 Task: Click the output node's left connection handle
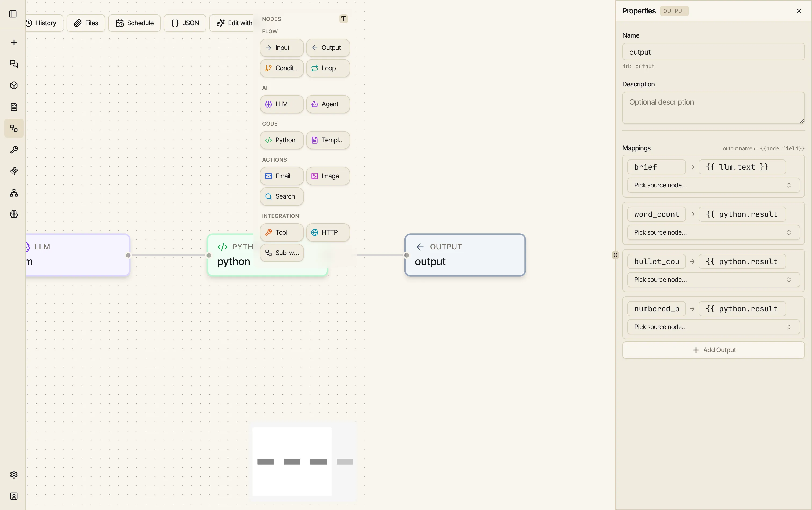point(406,256)
